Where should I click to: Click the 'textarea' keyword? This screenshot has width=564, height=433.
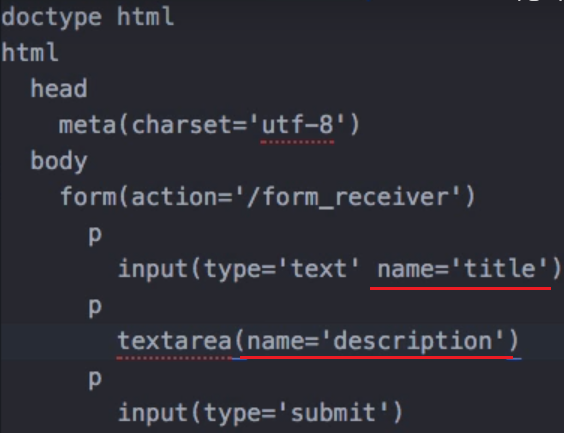(x=175, y=341)
